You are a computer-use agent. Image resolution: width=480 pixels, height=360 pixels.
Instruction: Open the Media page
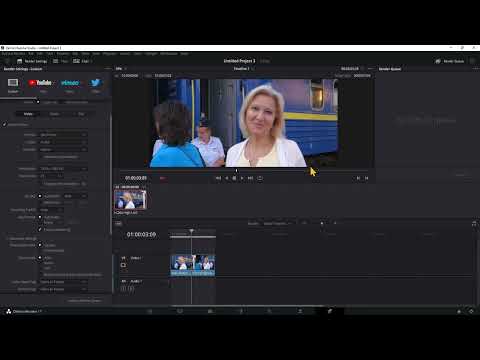tap(150, 311)
